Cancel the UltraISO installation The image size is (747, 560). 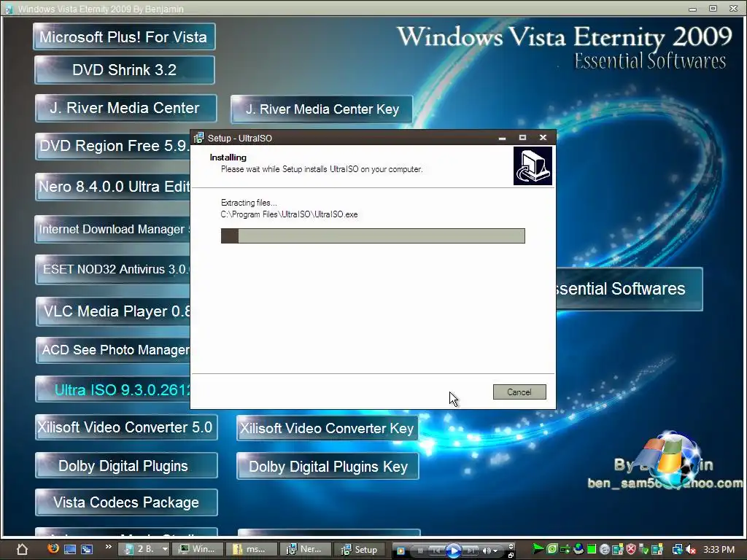(519, 392)
